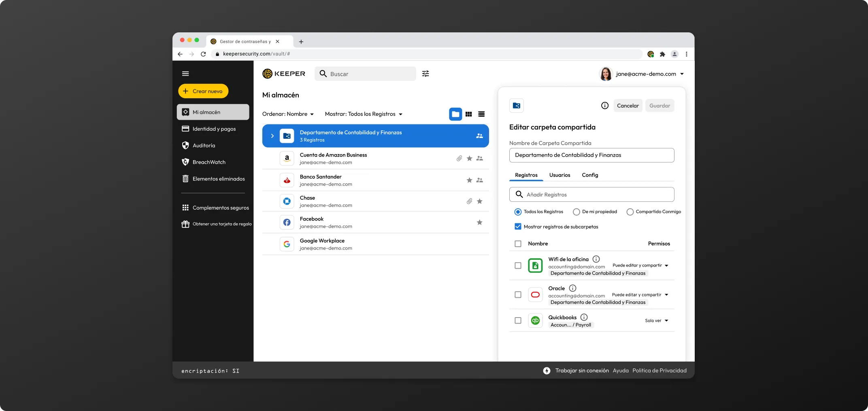
Task: Open the Ordenar: Nombre dropdown
Action: 288,114
